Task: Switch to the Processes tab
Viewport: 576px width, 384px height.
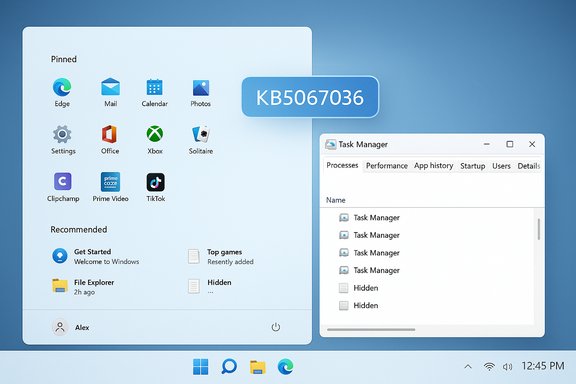Action: pos(342,165)
